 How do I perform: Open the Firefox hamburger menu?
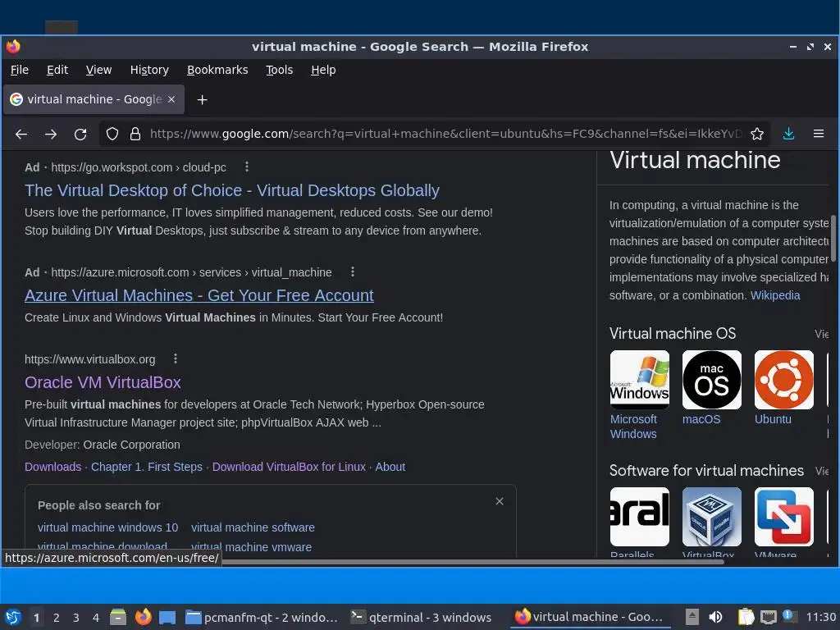coord(819,134)
